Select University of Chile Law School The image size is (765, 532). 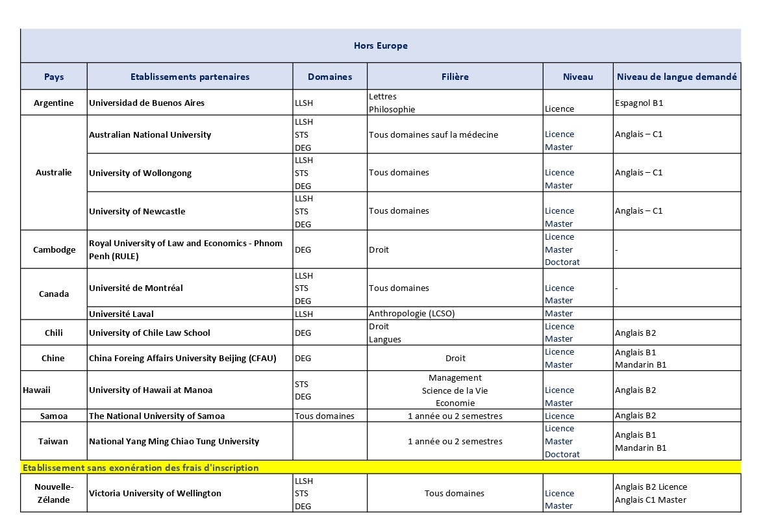click(x=149, y=333)
